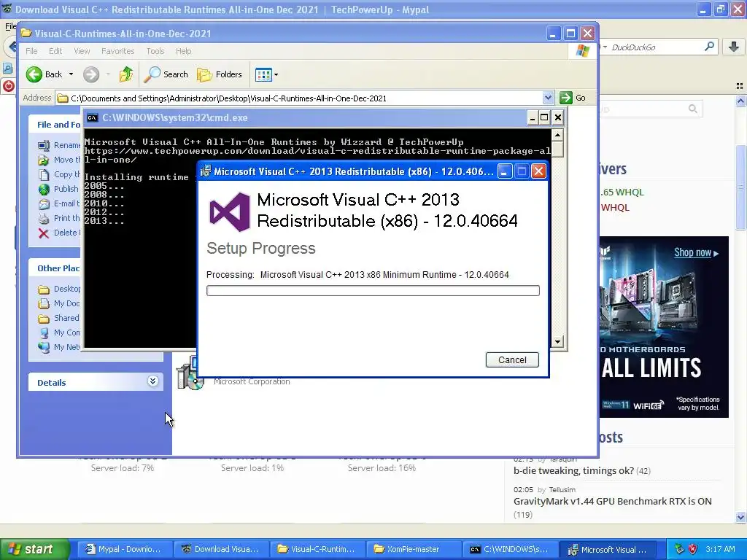The width and height of the screenshot is (747, 560).
Task: Open My Network Places link
Action: 60,347
